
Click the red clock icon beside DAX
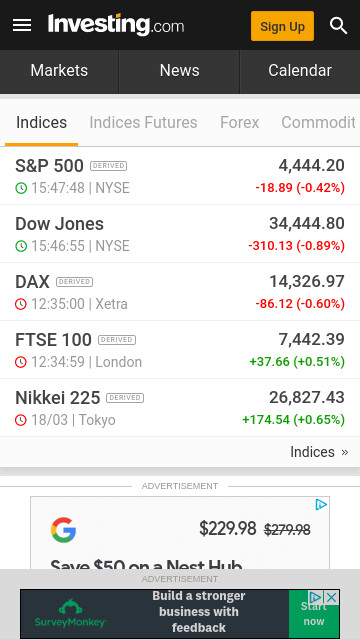21,304
